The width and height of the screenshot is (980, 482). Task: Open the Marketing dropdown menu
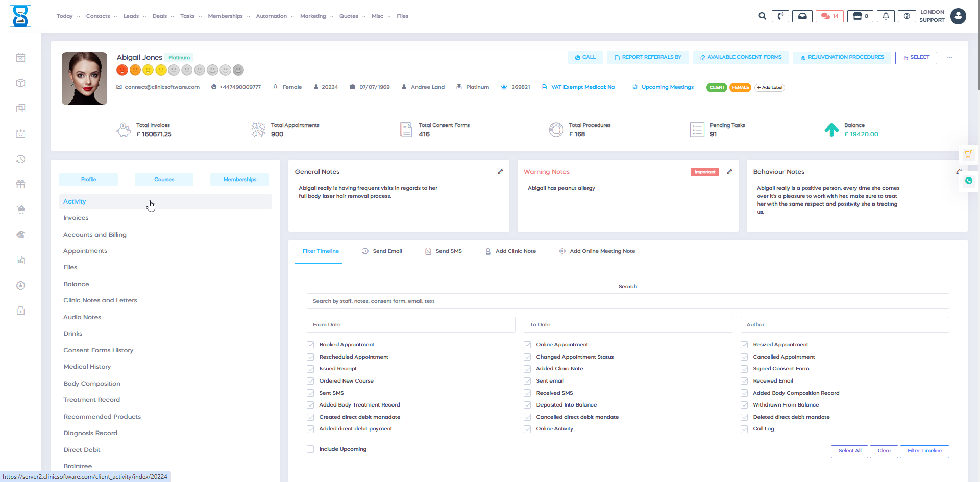click(316, 16)
